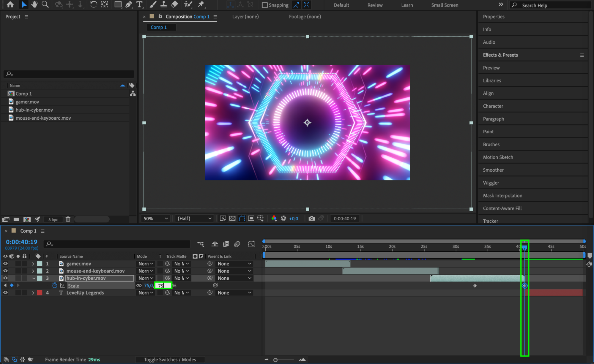Enable the Snapping checkbox
The image size is (594, 364).
(264, 5)
